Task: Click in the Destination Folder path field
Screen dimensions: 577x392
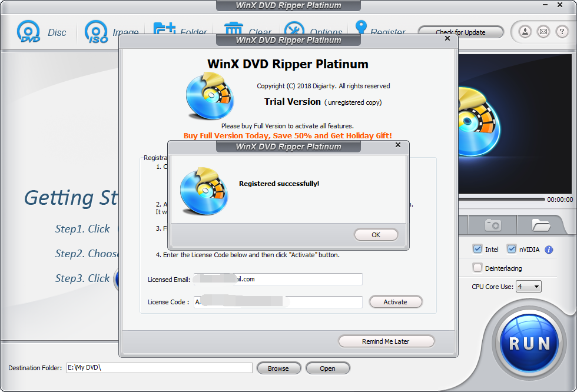Action: point(160,368)
